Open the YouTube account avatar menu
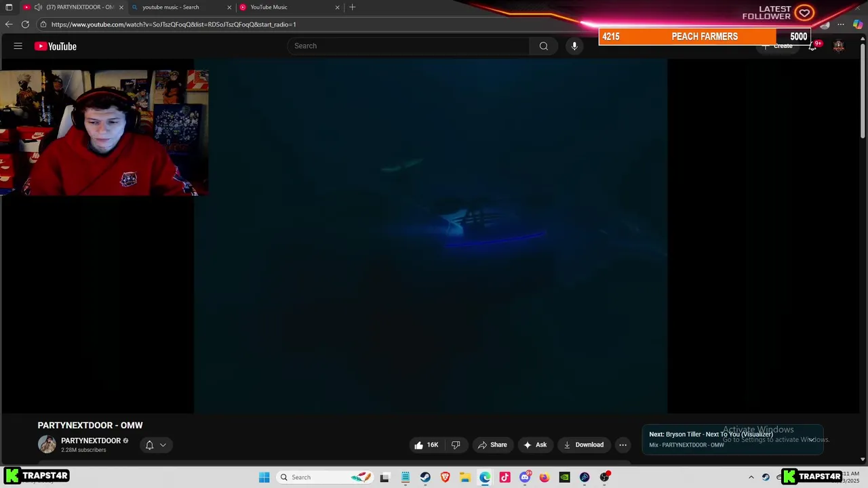Viewport: 868px width, 488px height. click(x=839, y=46)
